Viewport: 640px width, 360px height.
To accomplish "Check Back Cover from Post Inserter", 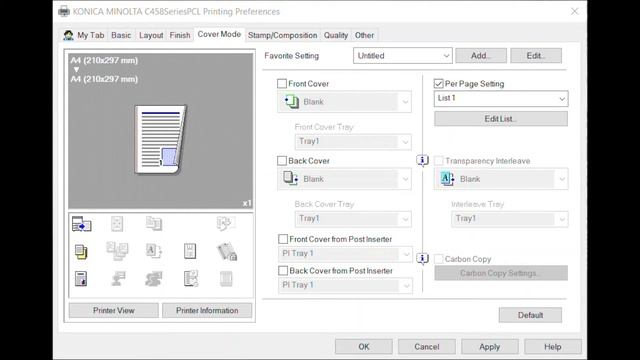I will tap(283, 270).
